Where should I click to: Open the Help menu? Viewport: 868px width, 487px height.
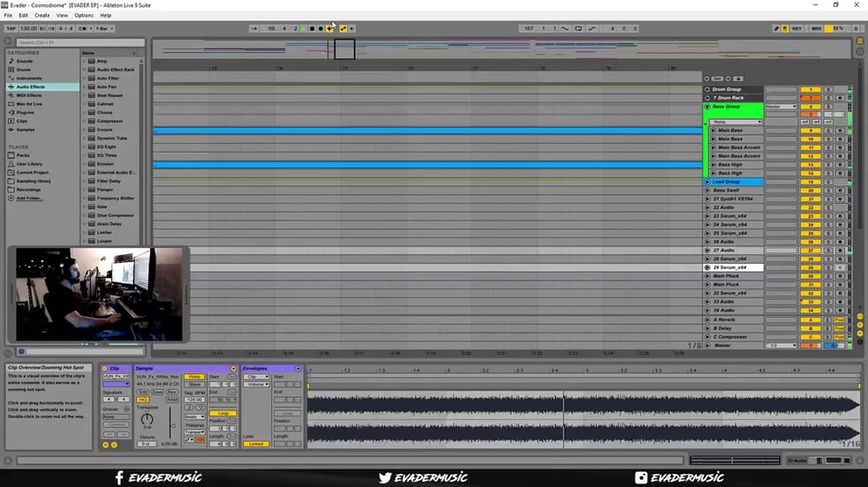pos(105,16)
